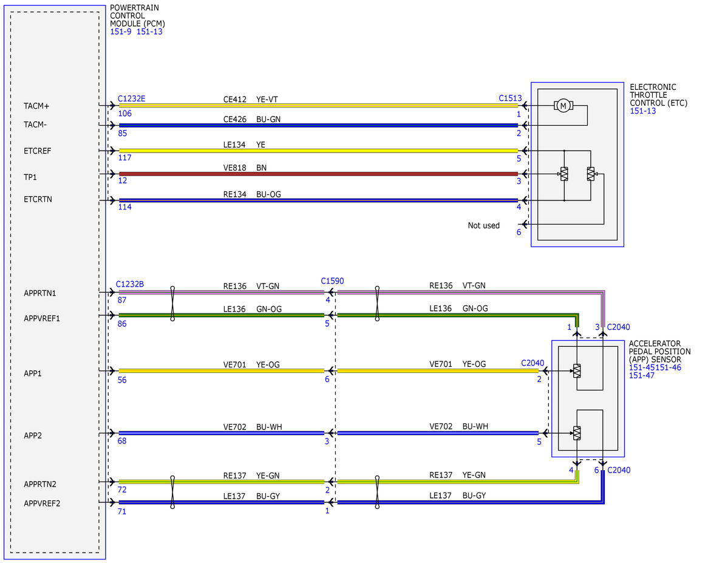Click PCM pin number 68
Image resolution: width=728 pixels, height=563 pixels.
tap(122, 441)
